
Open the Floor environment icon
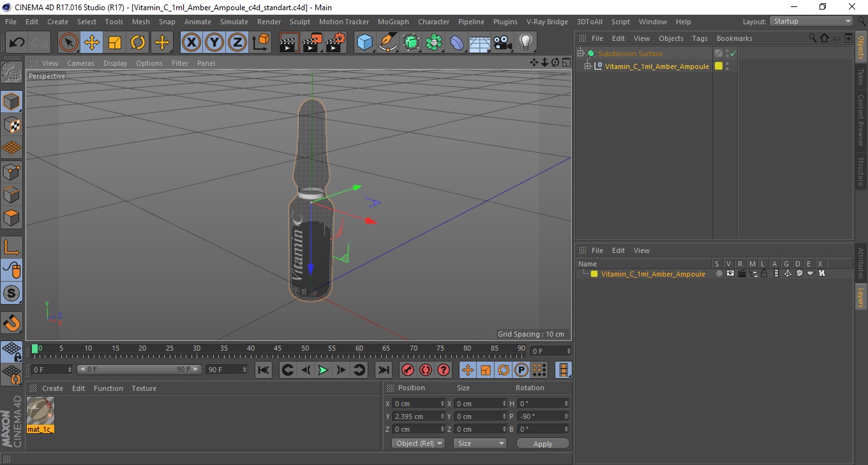(x=479, y=43)
